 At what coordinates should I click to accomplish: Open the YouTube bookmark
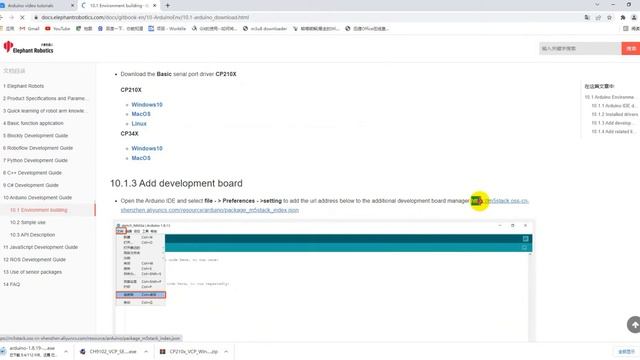[x=58, y=29]
